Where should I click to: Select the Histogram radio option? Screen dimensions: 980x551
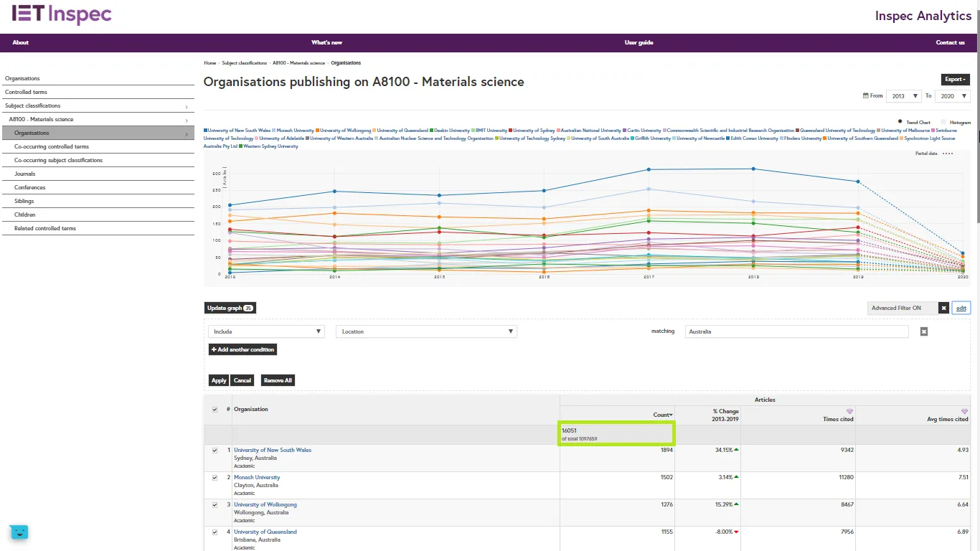click(x=943, y=122)
